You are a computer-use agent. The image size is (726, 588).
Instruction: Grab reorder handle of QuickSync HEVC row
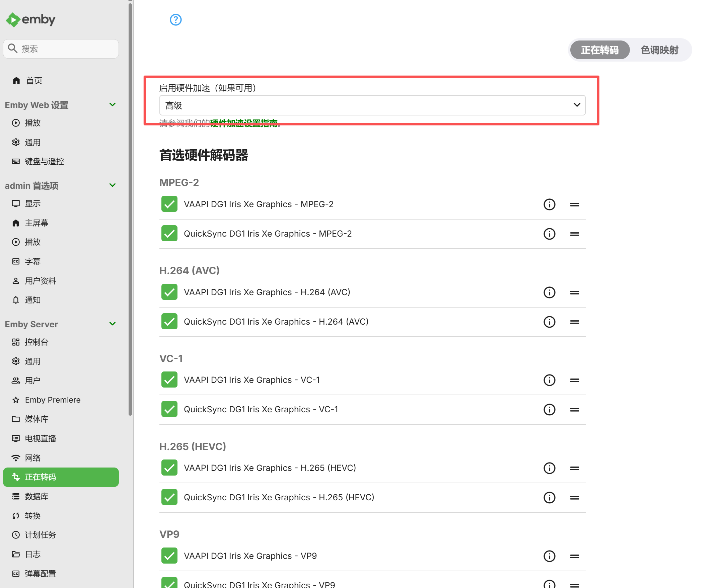574,498
